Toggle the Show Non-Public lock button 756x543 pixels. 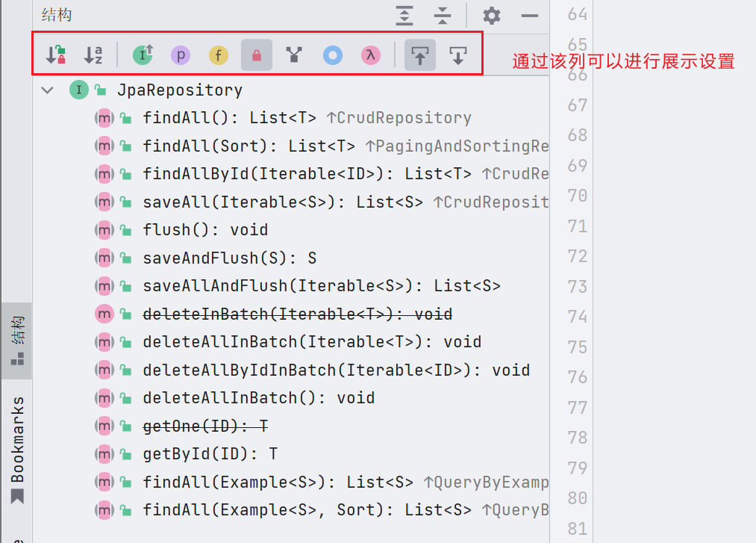(x=256, y=55)
